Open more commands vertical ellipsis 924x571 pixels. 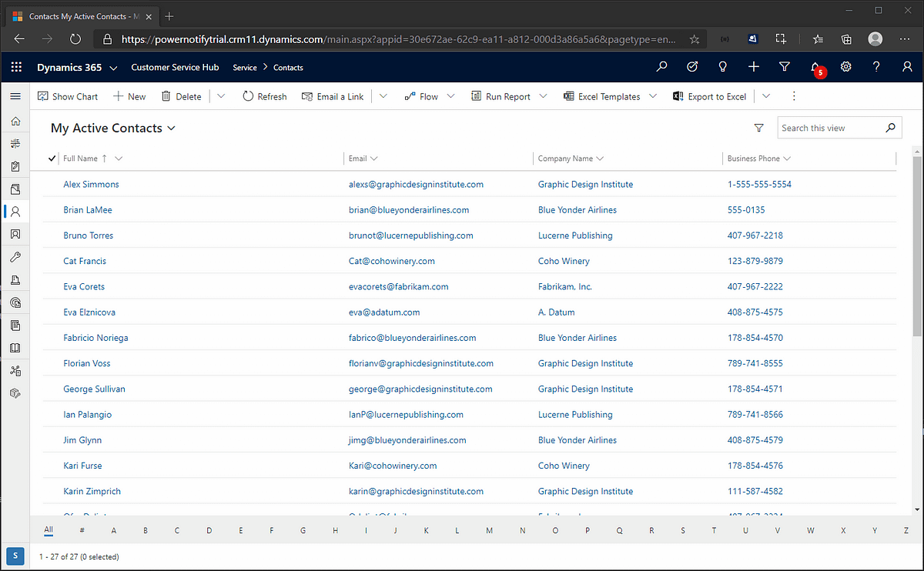coord(794,96)
